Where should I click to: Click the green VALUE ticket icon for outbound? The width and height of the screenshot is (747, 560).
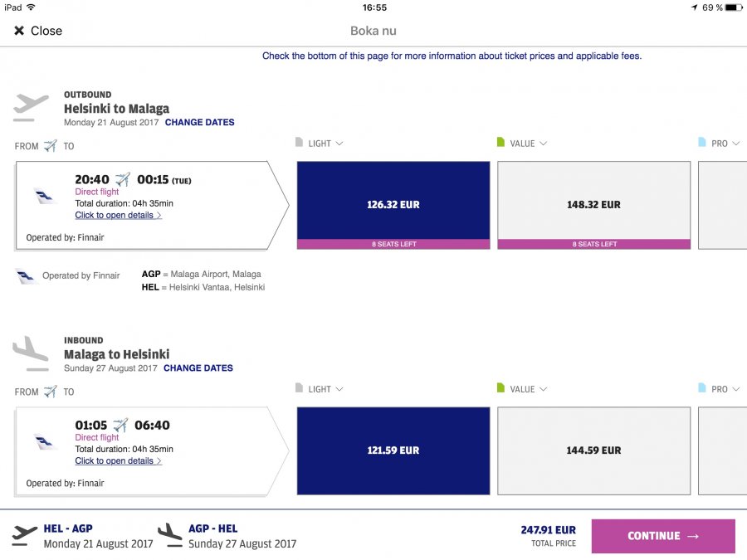pyautogui.click(x=500, y=143)
